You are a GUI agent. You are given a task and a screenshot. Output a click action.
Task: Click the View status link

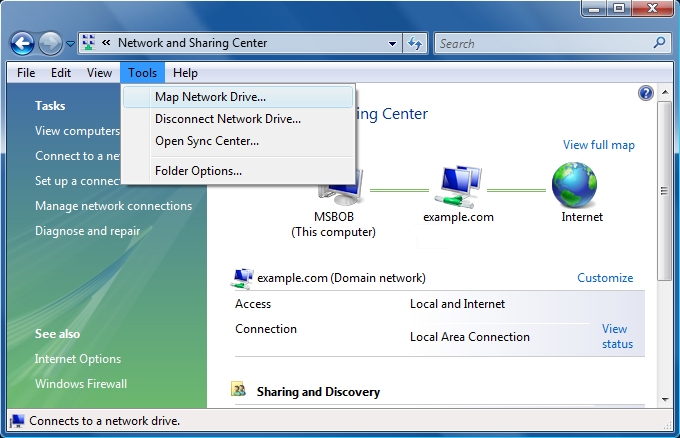pyautogui.click(x=617, y=336)
